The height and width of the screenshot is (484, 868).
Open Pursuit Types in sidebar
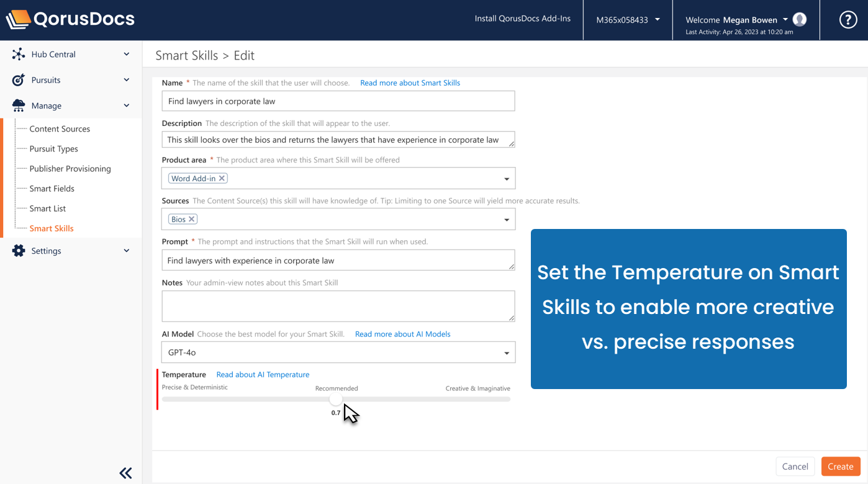(x=54, y=149)
